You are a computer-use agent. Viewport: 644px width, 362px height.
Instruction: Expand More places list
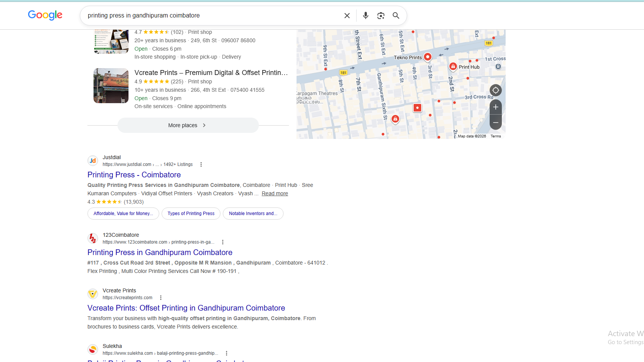click(188, 125)
